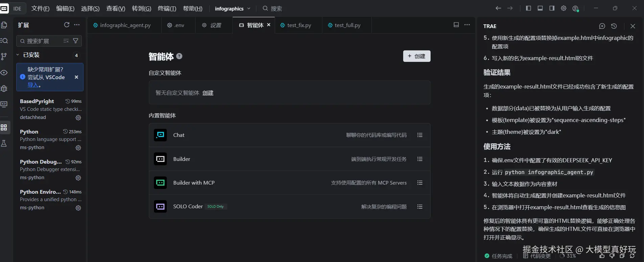Close the 智能体 tab
Viewport: 644px width, 262px height.
point(269,25)
